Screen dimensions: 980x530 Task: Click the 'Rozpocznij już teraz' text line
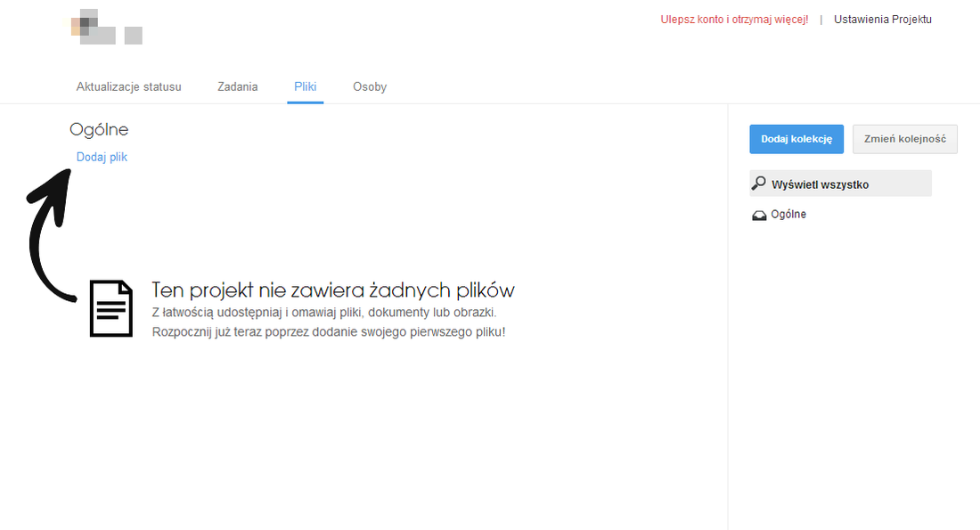(x=329, y=332)
